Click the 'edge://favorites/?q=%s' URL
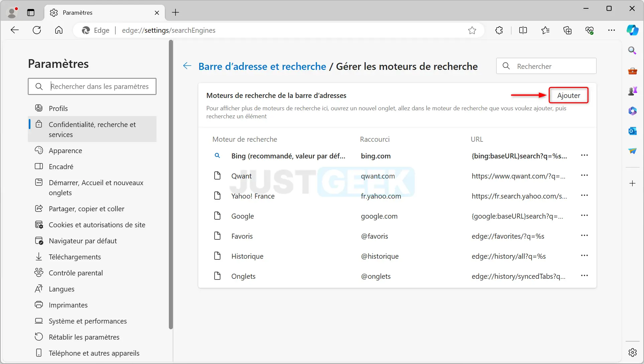This screenshot has height=364, width=644. (x=508, y=236)
